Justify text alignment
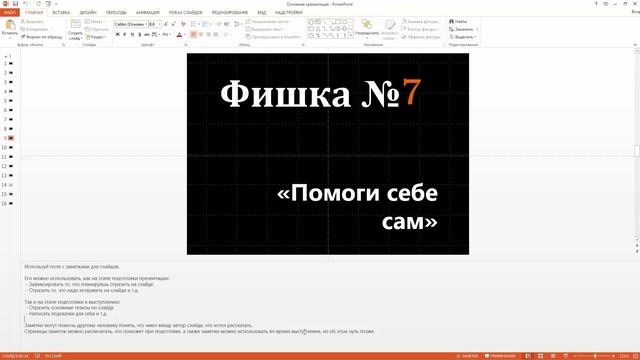The image size is (640, 360). coord(216,35)
